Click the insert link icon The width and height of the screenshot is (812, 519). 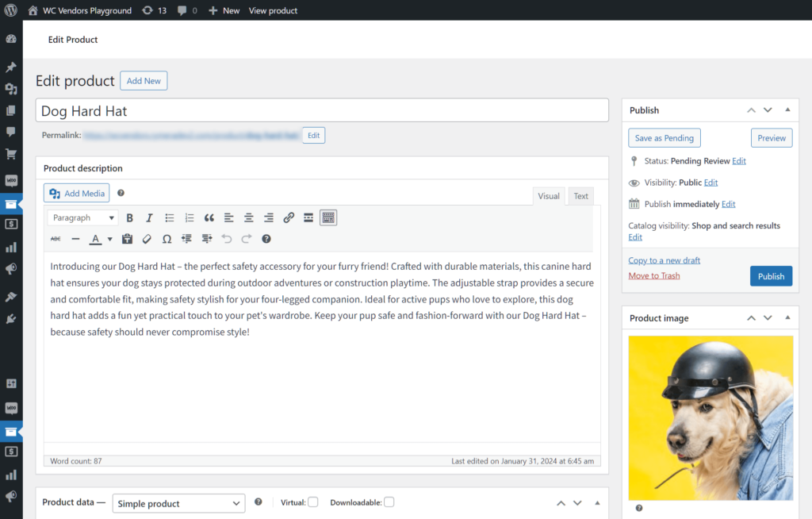289,217
